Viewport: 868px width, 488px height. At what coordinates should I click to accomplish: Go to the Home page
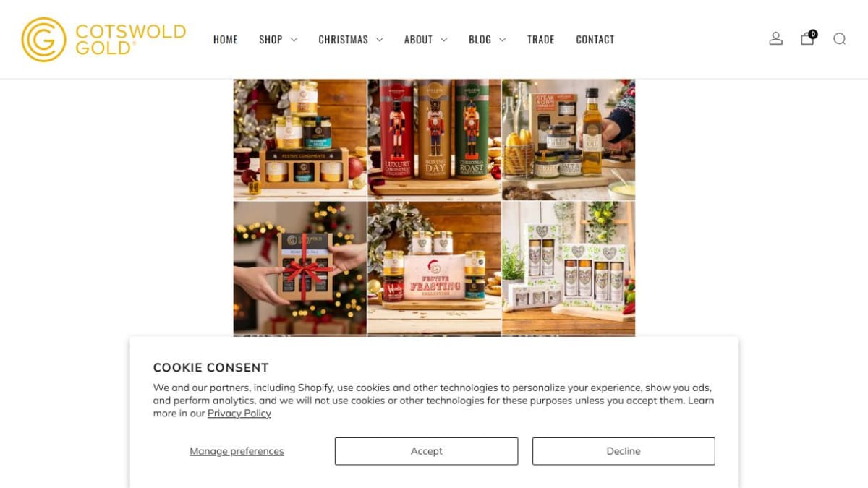click(x=226, y=40)
